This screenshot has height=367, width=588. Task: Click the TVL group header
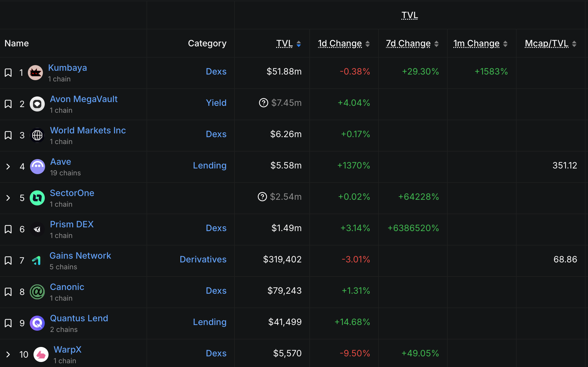click(x=410, y=15)
